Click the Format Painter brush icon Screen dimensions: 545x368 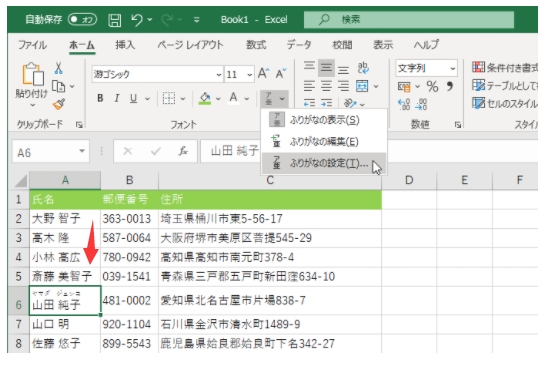[x=59, y=104]
